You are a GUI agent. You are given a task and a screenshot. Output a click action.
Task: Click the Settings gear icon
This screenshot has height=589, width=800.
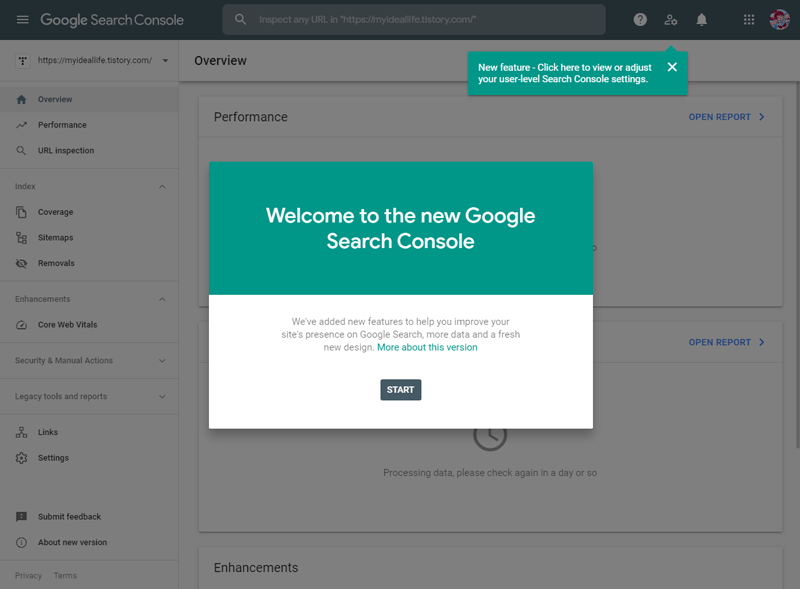[21, 458]
